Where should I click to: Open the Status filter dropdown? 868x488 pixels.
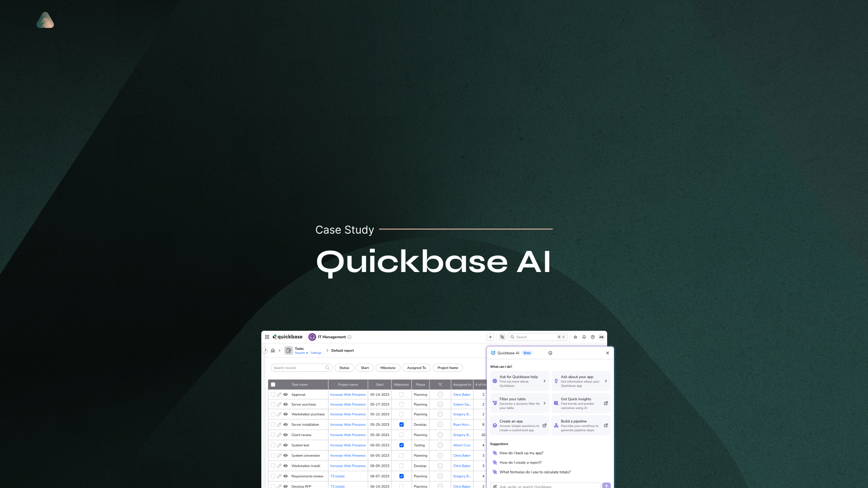344,368
